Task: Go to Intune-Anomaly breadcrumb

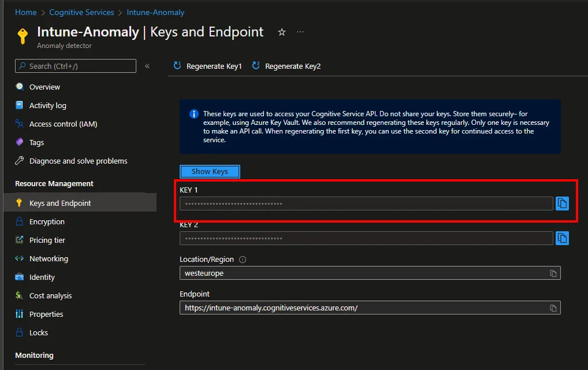Action: click(x=155, y=12)
